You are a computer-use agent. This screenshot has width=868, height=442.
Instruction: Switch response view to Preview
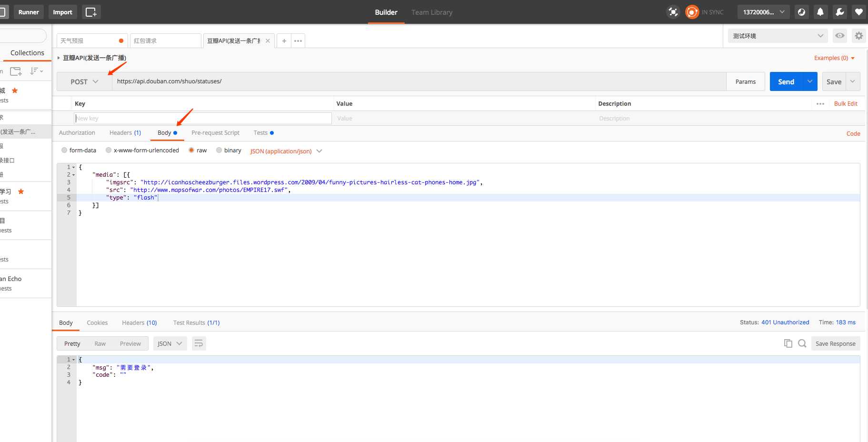click(130, 343)
